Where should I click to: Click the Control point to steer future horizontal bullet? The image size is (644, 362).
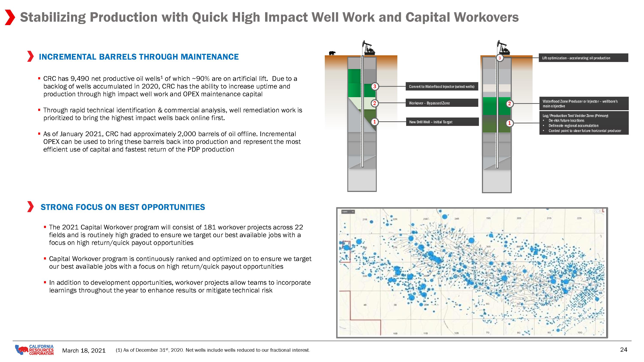click(585, 131)
